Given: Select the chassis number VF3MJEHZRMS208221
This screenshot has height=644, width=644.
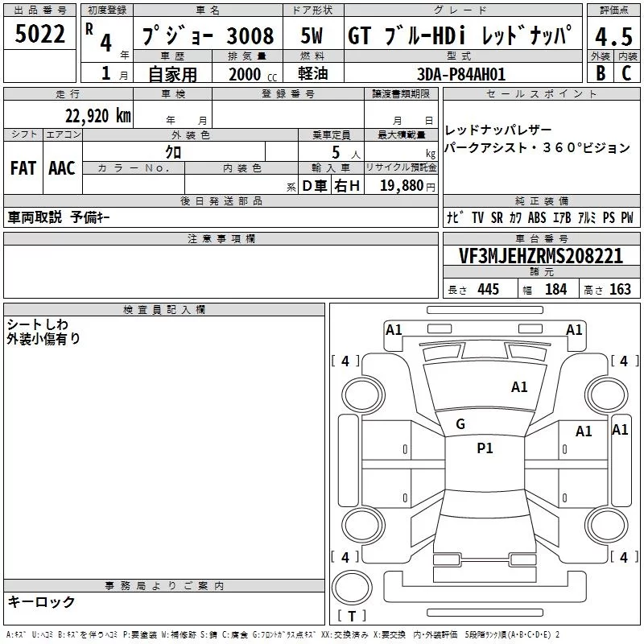Looking at the screenshot, I should tap(540, 256).
